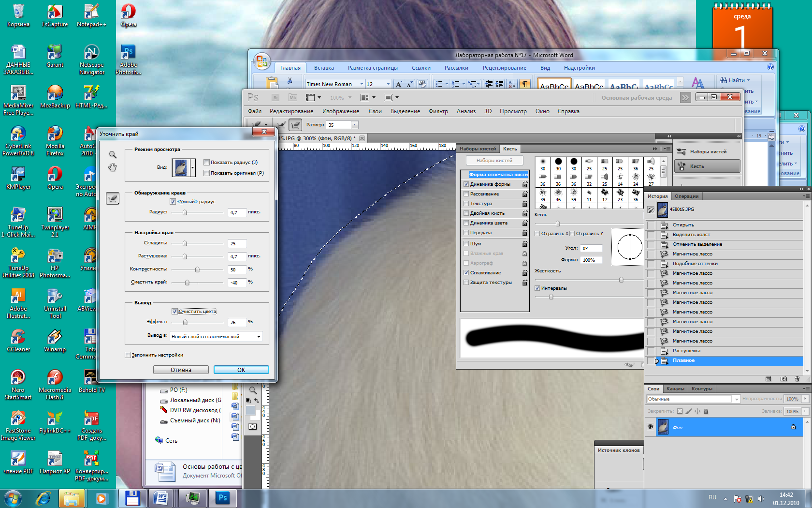
Task: Expand the workspace switcher chevron
Action: 685,98
